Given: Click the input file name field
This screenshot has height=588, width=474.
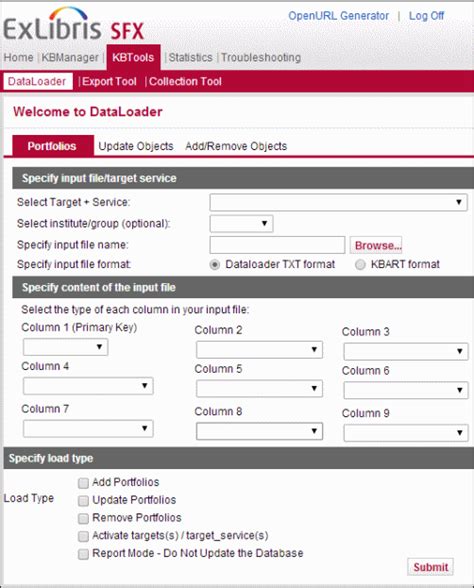Looking at the screenshot, I should [x=277, y=245].
